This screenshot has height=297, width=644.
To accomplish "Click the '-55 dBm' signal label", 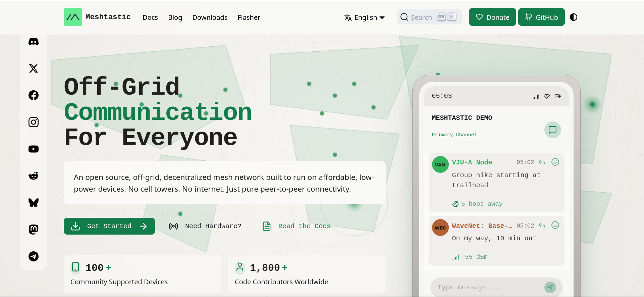I will point(475,257).
